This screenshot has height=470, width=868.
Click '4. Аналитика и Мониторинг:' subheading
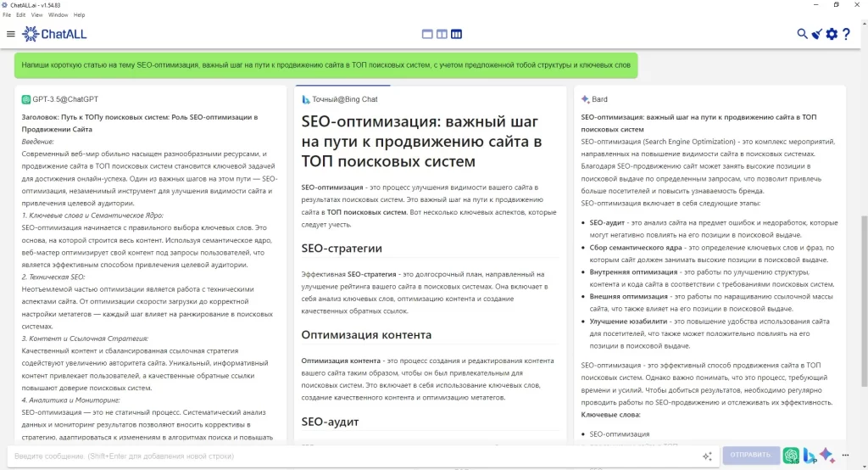coord(71,400)
